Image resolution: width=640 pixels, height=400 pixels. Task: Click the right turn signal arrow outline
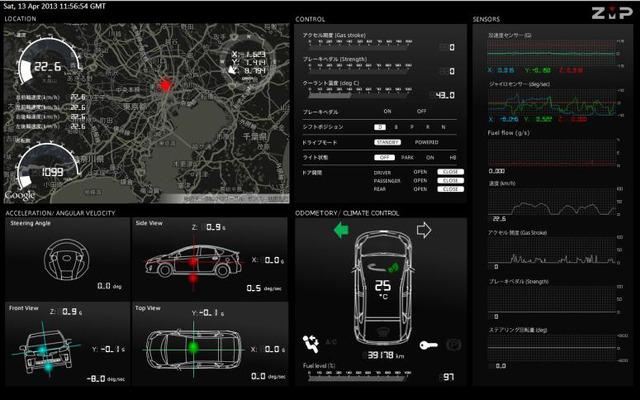[424, 230]
